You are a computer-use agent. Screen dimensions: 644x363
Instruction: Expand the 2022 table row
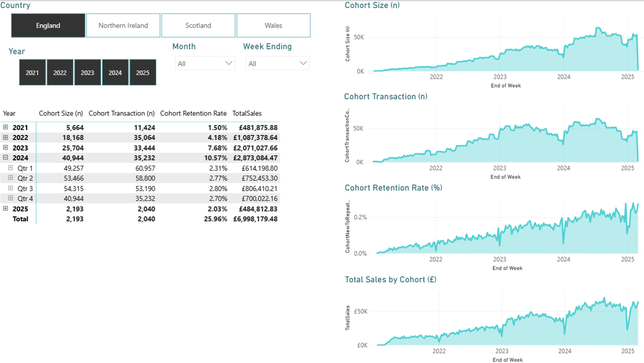[x=6, y=137]
